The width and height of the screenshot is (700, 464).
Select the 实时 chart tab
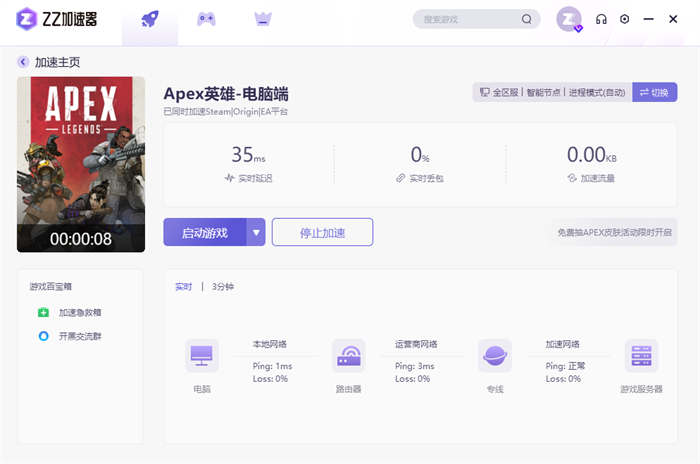[x=183, y=287]
